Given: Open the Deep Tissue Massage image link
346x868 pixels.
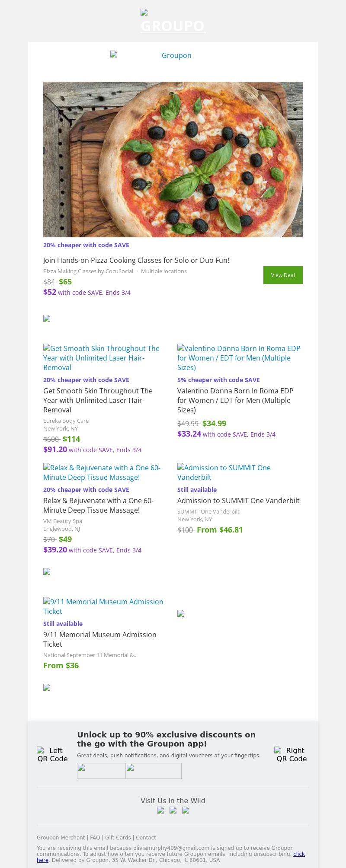Looking at the screenshot, I should (103, 472).
